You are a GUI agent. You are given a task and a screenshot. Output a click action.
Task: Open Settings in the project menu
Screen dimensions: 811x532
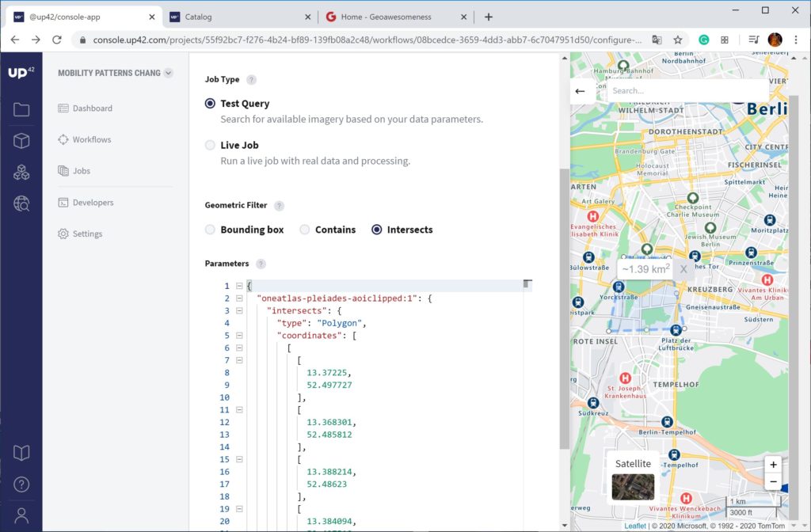(x=87, y=234)
